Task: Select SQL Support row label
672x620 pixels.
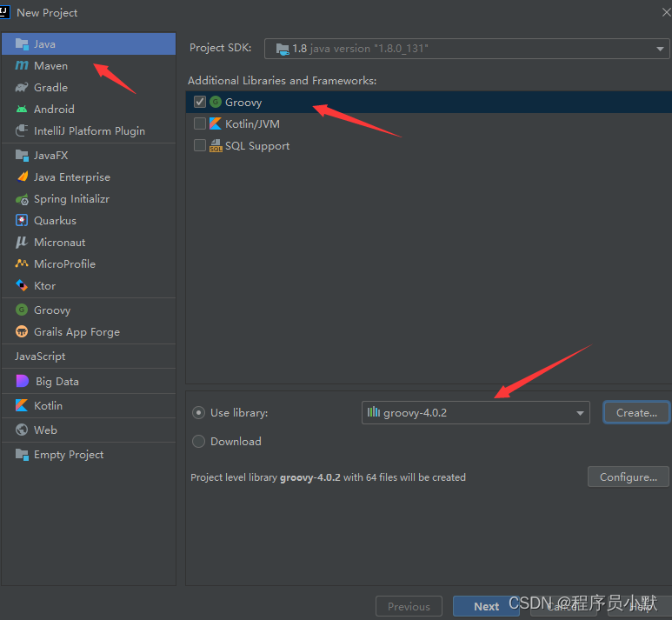Action: [257, 146]
